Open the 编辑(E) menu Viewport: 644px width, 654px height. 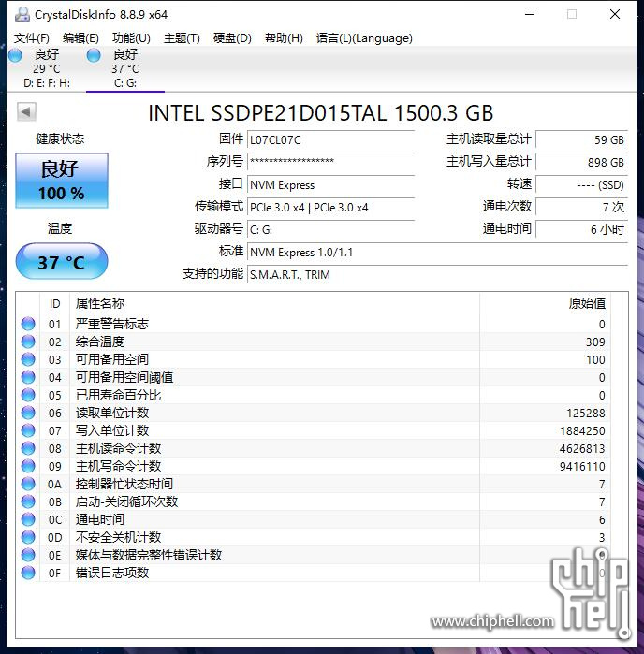(x=80, y=38)
